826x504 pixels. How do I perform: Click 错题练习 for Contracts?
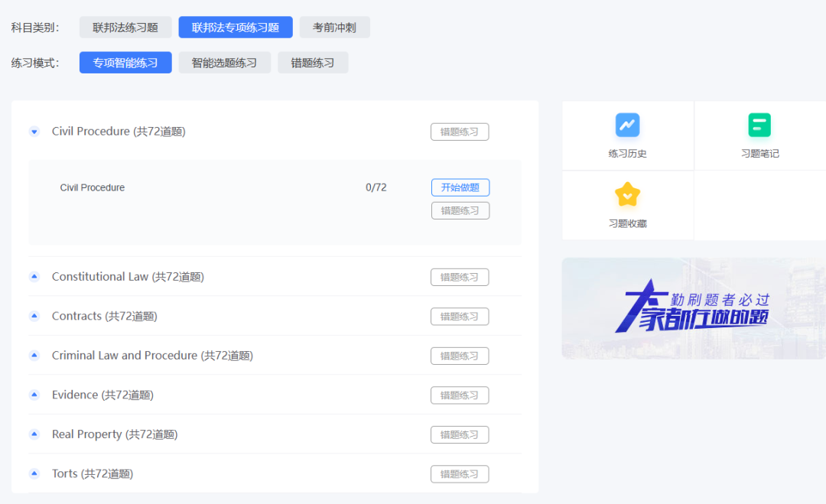pyautogui.click(x=460, y=317)
